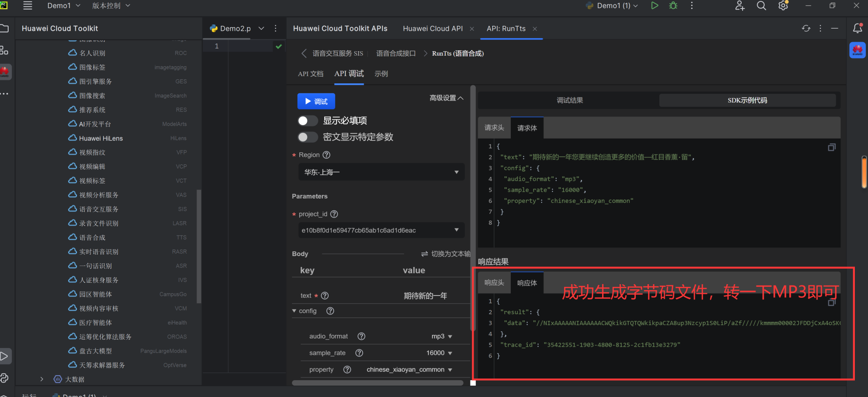Show editor tab list chevron
Viewport: 868px width, 397px height.
tap(261, 28)
